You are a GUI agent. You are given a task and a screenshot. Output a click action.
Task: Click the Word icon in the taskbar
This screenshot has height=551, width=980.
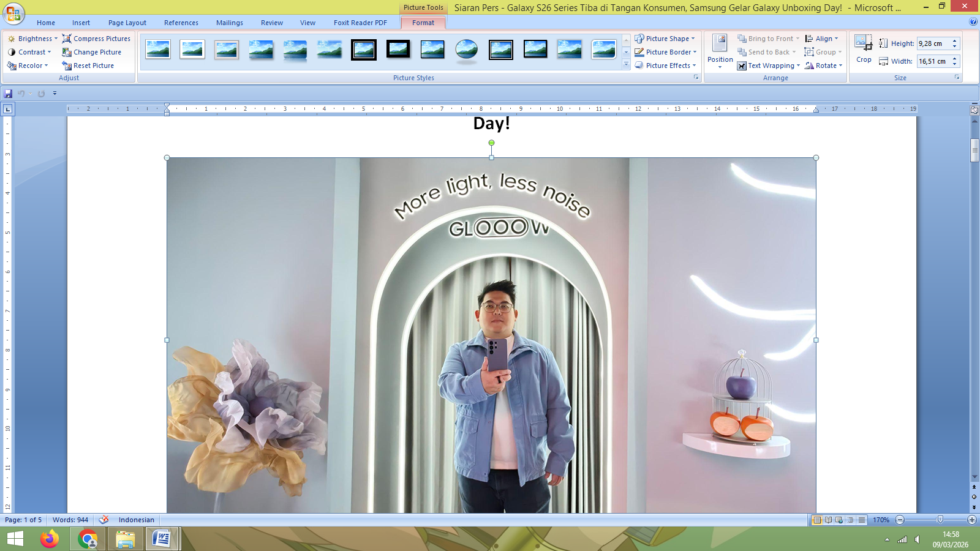click(162, 539)
